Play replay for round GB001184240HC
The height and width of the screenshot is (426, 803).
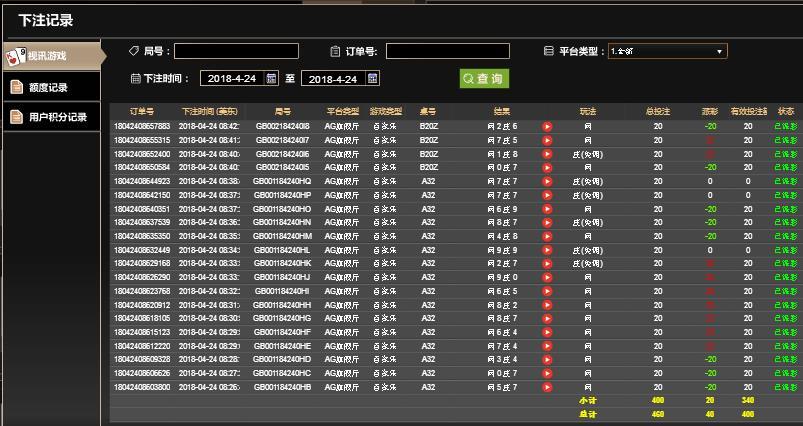pyautogui.click(x=547, y=373)
